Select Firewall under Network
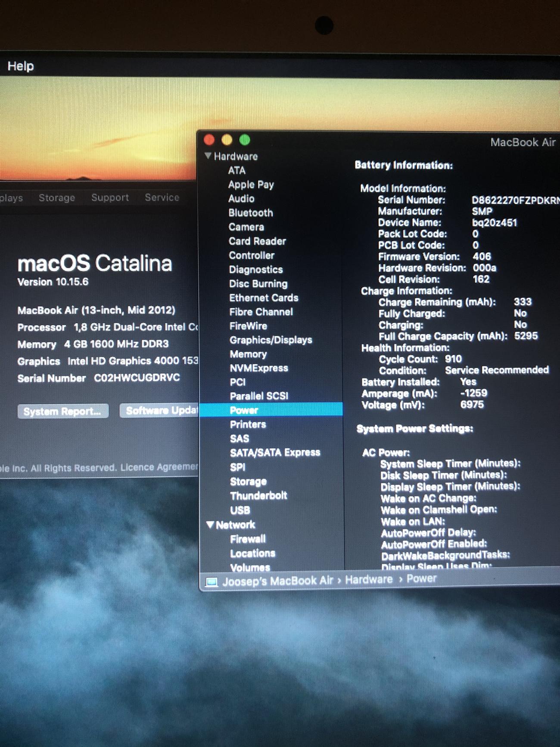The height and width of the screenshot is (747, 560). pyautogui.click(x=248, y=539)
